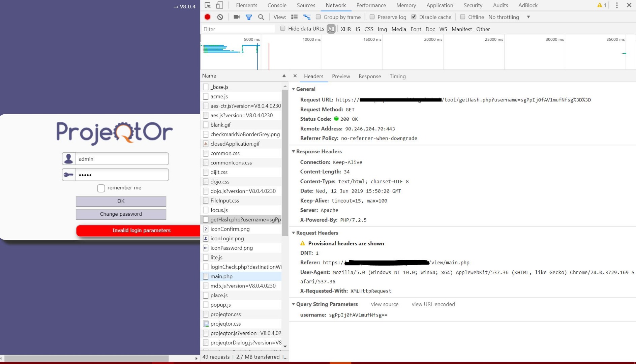Open the No throttling dropdown
The image size is (636, 364).
pos(509,17)
